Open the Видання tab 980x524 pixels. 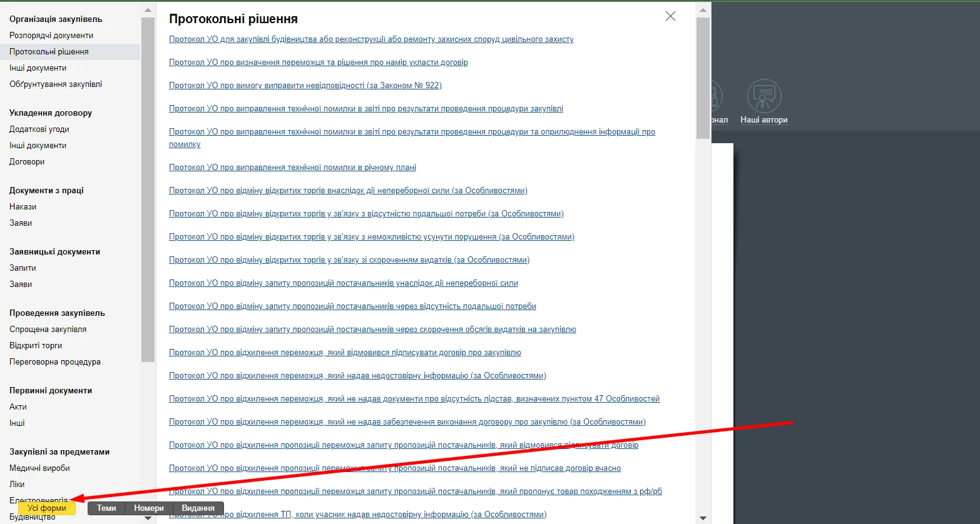click(198, 508)
